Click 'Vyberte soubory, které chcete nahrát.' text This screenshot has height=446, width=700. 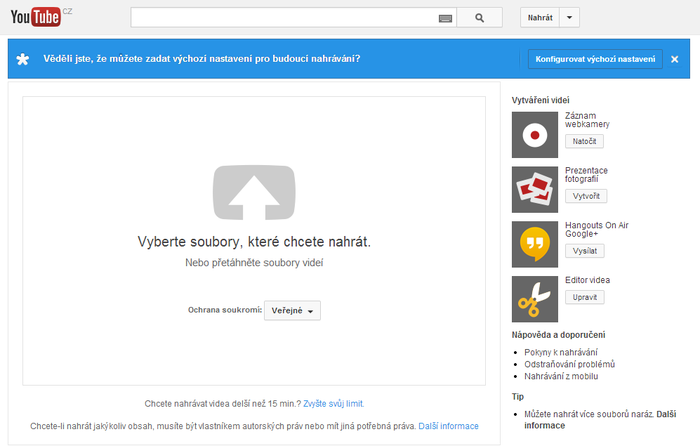(x=254, y=242)
